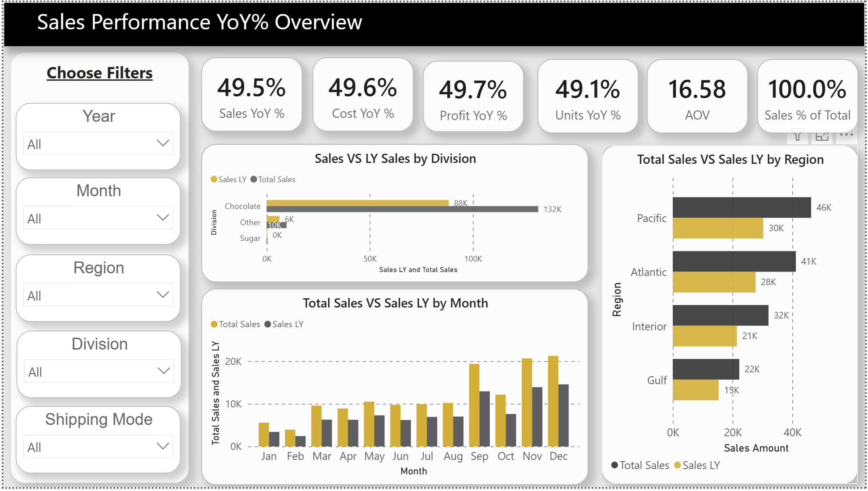868x491 pixels.
Task: Click Total Sales legend marker in Division chart
Action: point(254,179)
